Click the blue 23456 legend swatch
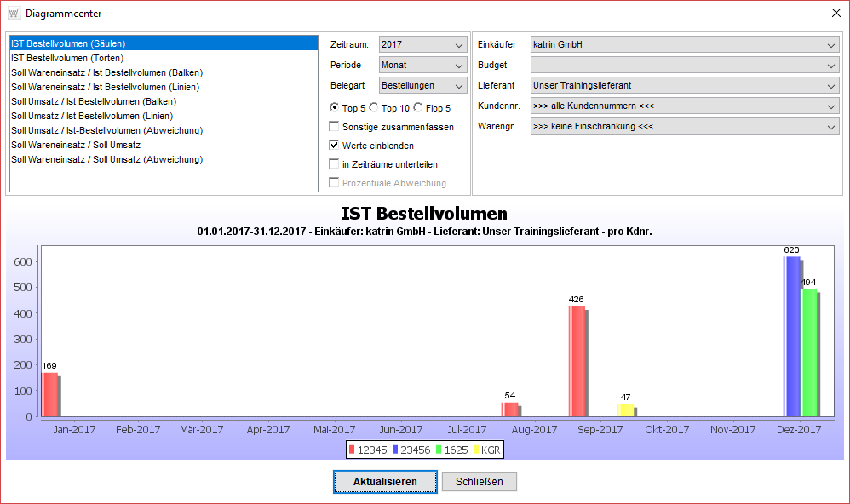The height and width of the screenshot is (504, 850). [x=395, y=450]
